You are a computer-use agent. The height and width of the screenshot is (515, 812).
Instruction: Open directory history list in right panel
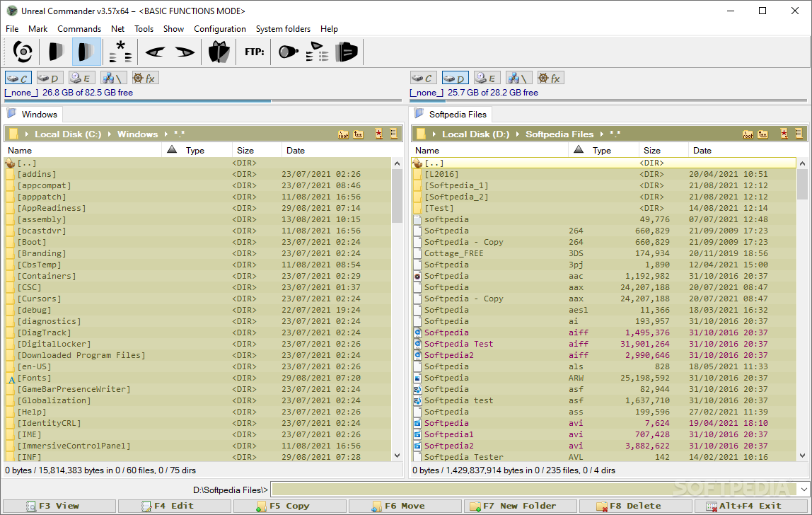click(799, 134)
